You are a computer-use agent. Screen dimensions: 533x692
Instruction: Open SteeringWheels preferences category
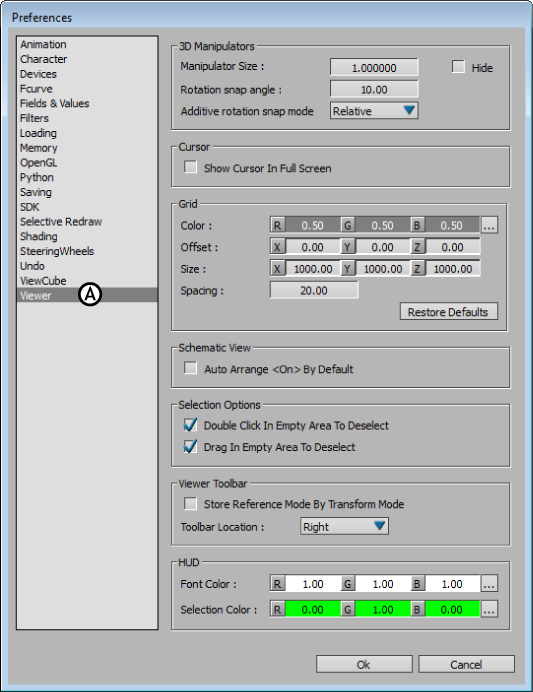tap(57, 251)
